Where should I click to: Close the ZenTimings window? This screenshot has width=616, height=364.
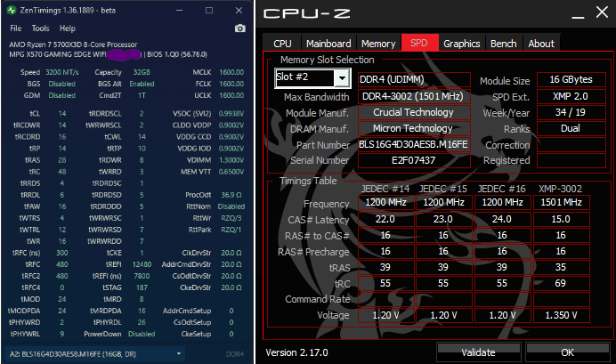(239, 11)
